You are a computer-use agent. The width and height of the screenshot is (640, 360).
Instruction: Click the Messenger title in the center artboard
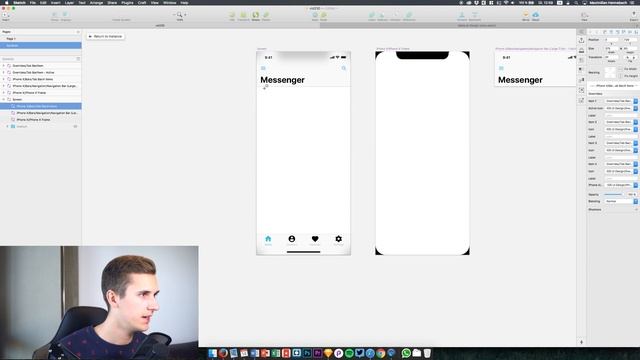click(x=282, y=80)
